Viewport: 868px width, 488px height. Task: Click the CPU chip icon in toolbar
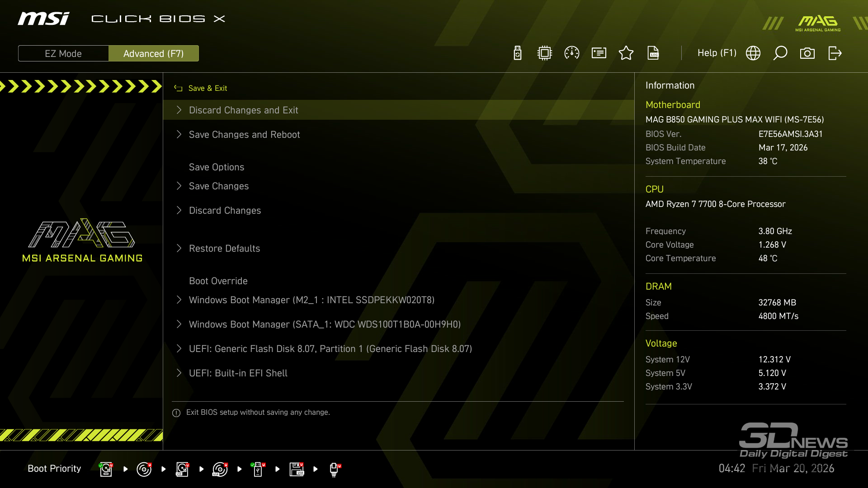(x=545, y=53)
